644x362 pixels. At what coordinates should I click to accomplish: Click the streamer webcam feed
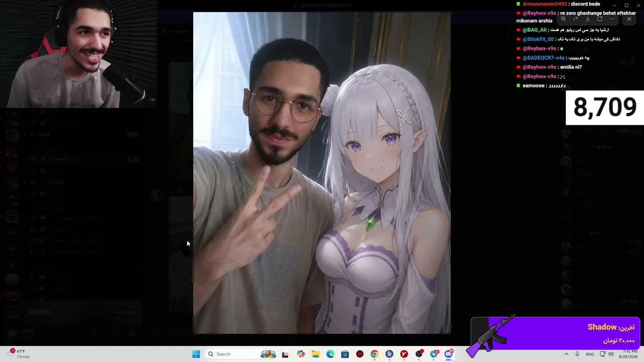point(78,54)
